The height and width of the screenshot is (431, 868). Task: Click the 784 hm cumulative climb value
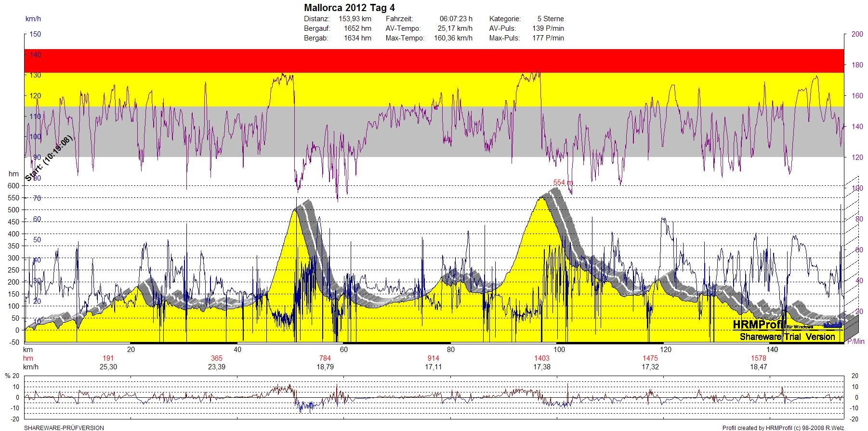(x=325, y=358)
